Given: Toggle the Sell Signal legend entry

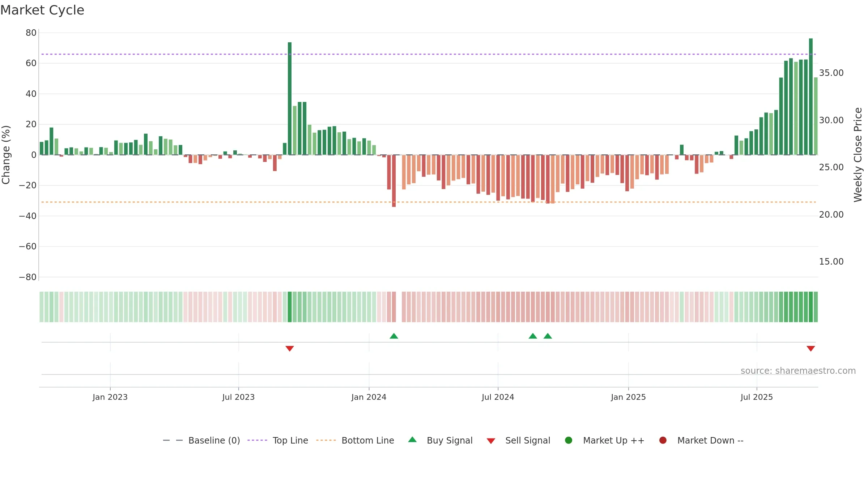Looking at the screenshot, I should click(518, 440).
